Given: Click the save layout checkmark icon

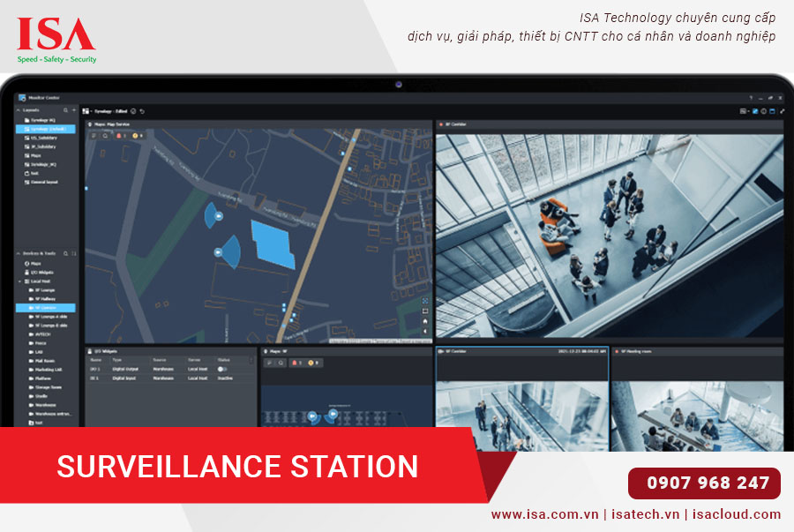Looking at the screenshot, I should click(x=133, y=111).
